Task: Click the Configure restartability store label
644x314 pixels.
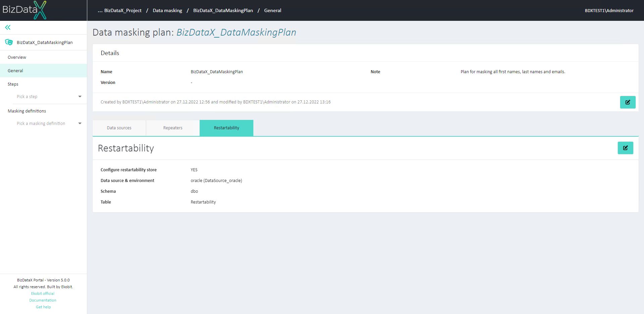Action: [x=129, y=170]
